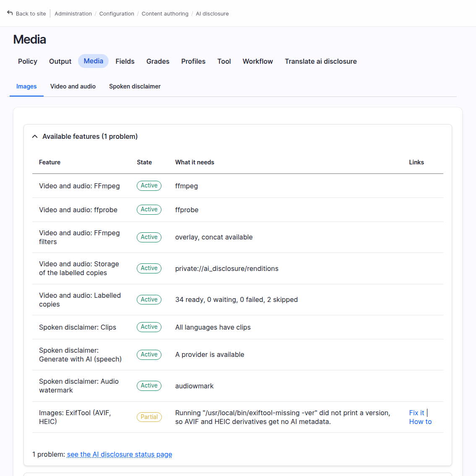Switch to the Policy tab
The height and width of the screenshot is (476, 476).
28,61
